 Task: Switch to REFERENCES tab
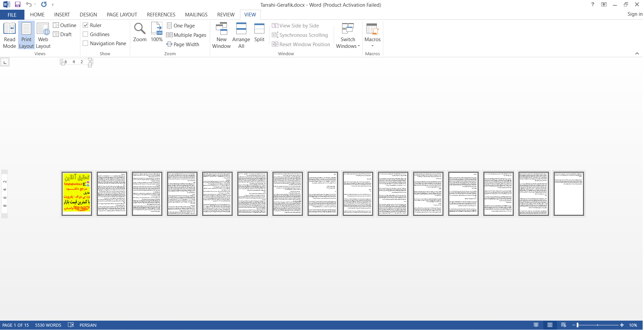(x=161, y=15)
